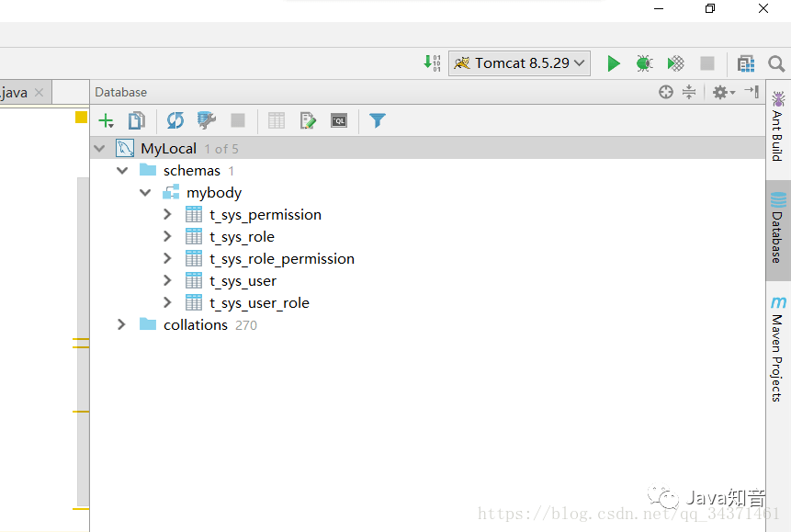Viewport: 791px width, 532px height.
Task: Open Database panel settings gear
Action: point(721,92)
